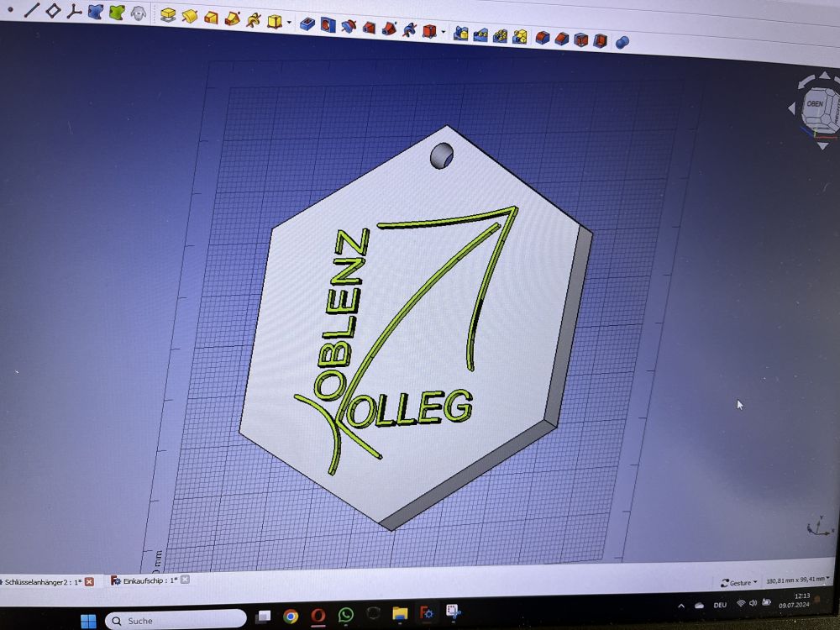This screenshot has height=630, width=840.
Task: Select the Mirrored feature tool
Action: pos(460,34)
